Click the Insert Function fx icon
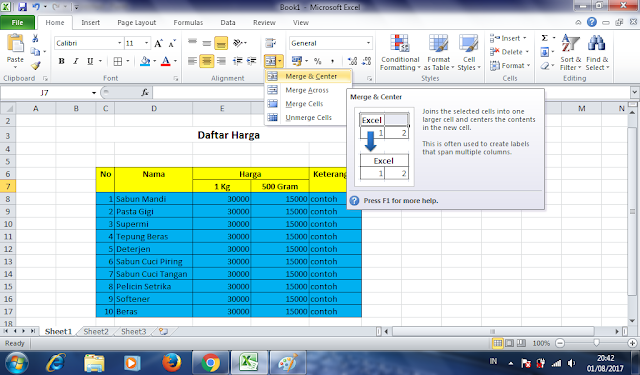Viewport: 640px width, 375px height. 145,93
